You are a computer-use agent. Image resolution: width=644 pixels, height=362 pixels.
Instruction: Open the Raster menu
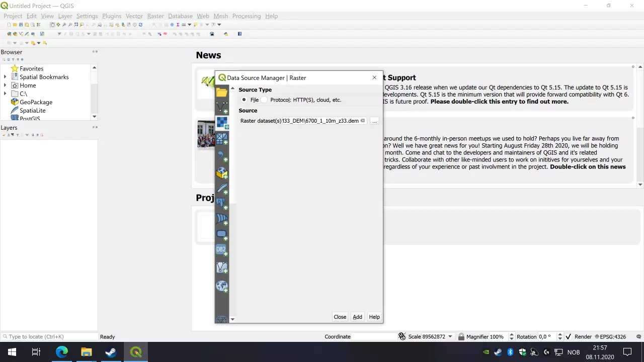[155, 16]
